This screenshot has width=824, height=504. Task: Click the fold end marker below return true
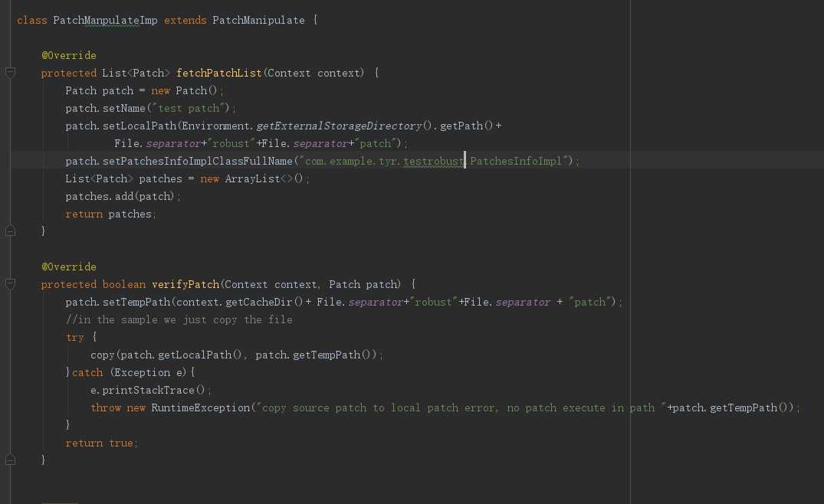click(10, 460)
